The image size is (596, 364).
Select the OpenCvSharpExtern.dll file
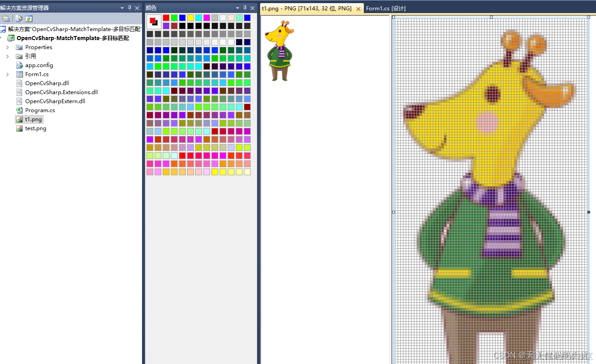click(55, 101)
